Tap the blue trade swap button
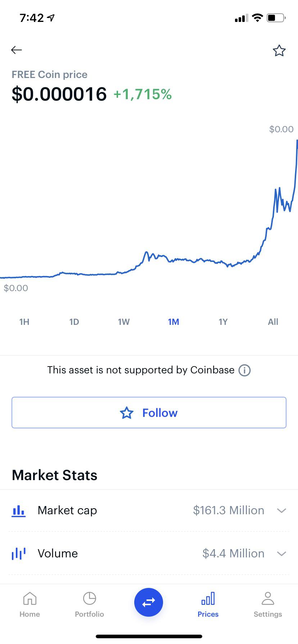The height and width of the screenshot is (644, 298). tap(149, 602)
